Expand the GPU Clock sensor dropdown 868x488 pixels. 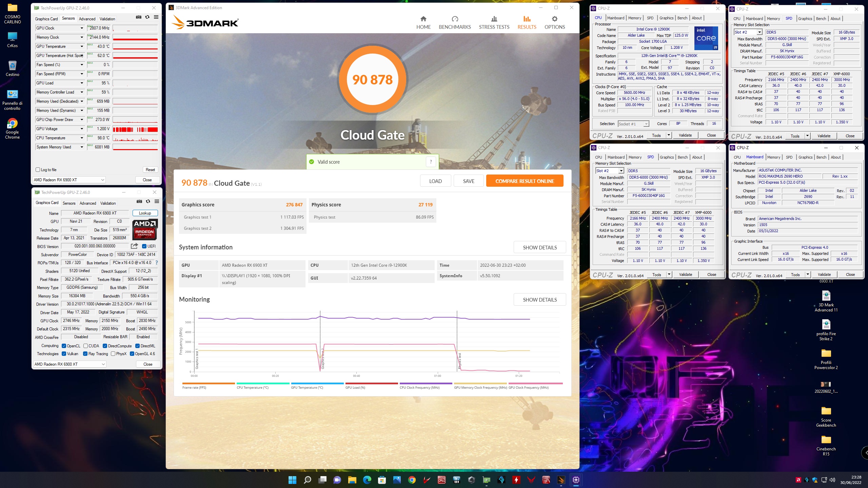tap(82, 28)
